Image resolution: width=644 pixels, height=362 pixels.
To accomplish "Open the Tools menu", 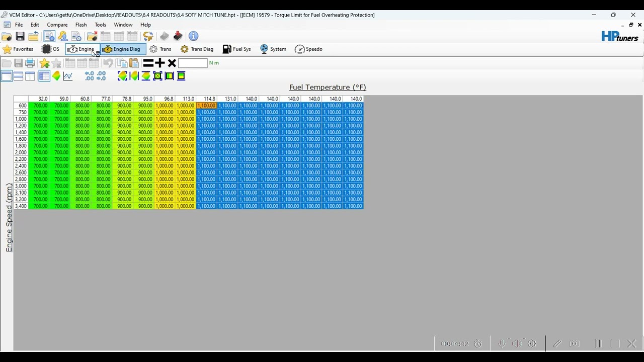I will point(101,25).
